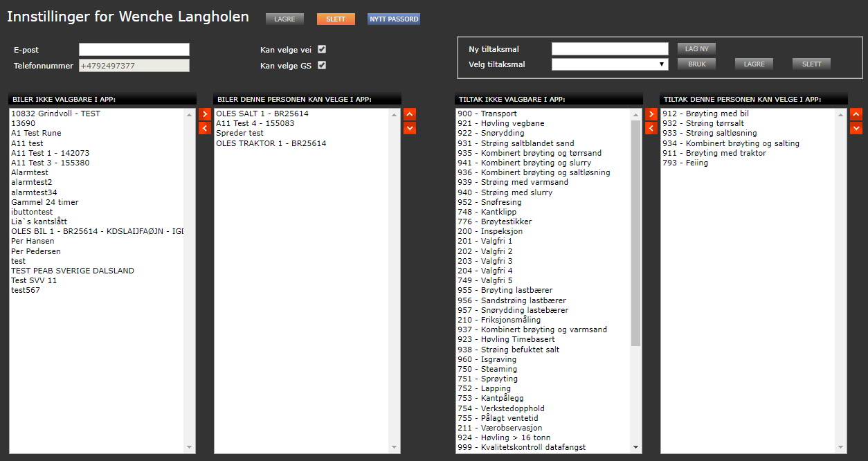Select '912 - Brøyting med bil' selectable tiltak
Screen dimensions: 868x461
[748, 114]
